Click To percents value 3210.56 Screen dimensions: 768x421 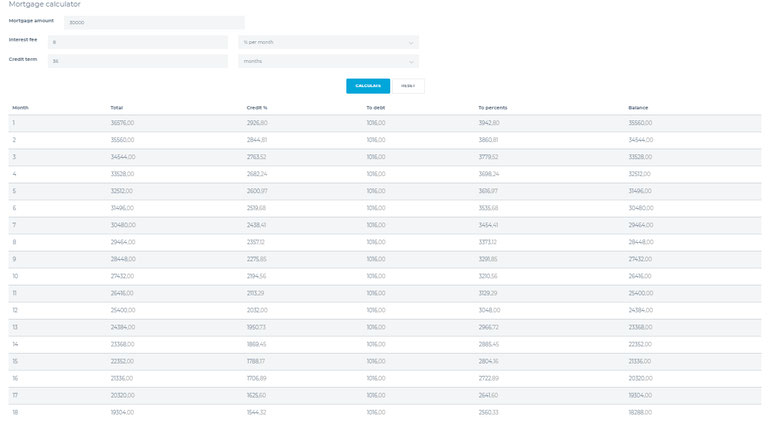coord(488,276)
